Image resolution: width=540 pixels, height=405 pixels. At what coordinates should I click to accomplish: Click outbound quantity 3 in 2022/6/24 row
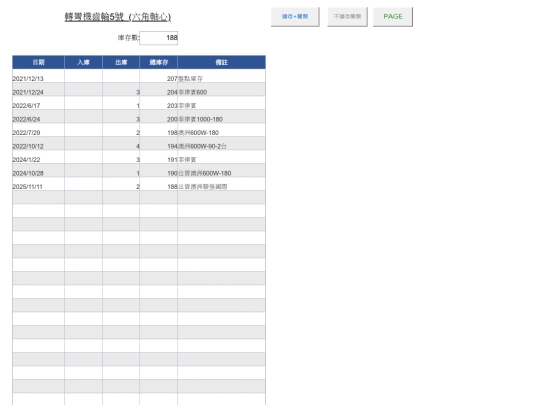tap(121, 116)
